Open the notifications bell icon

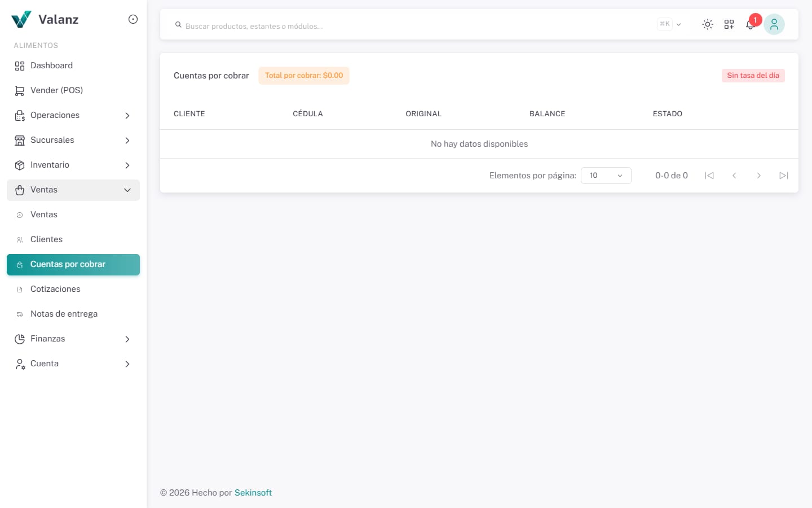(750, 24)
